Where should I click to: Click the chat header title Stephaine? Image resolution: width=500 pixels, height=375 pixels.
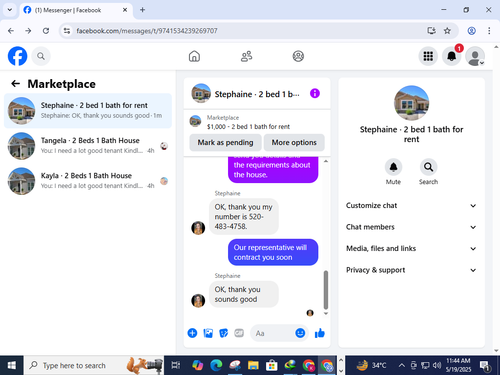[x=257, y=94]
